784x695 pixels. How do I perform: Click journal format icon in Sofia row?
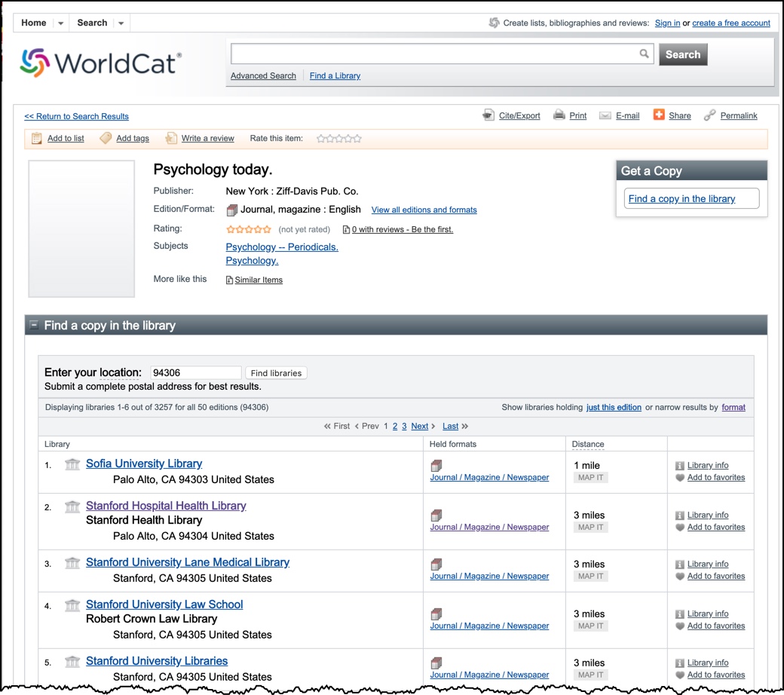436,466
